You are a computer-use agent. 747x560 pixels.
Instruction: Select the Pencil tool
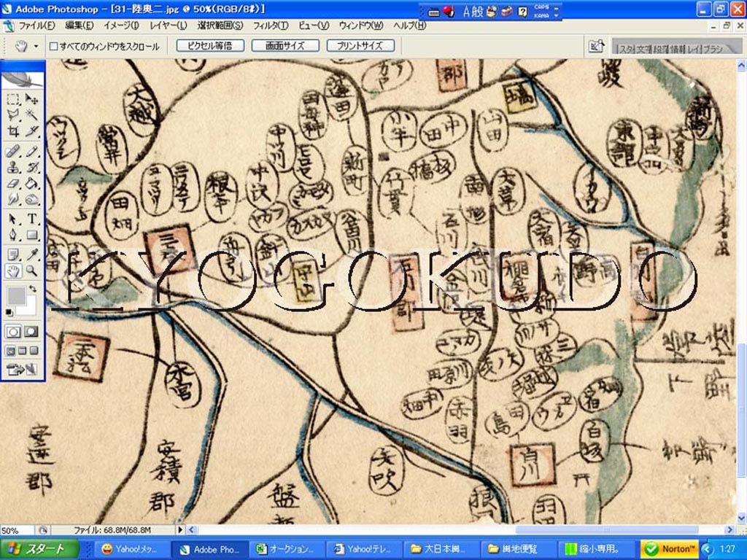31,152
